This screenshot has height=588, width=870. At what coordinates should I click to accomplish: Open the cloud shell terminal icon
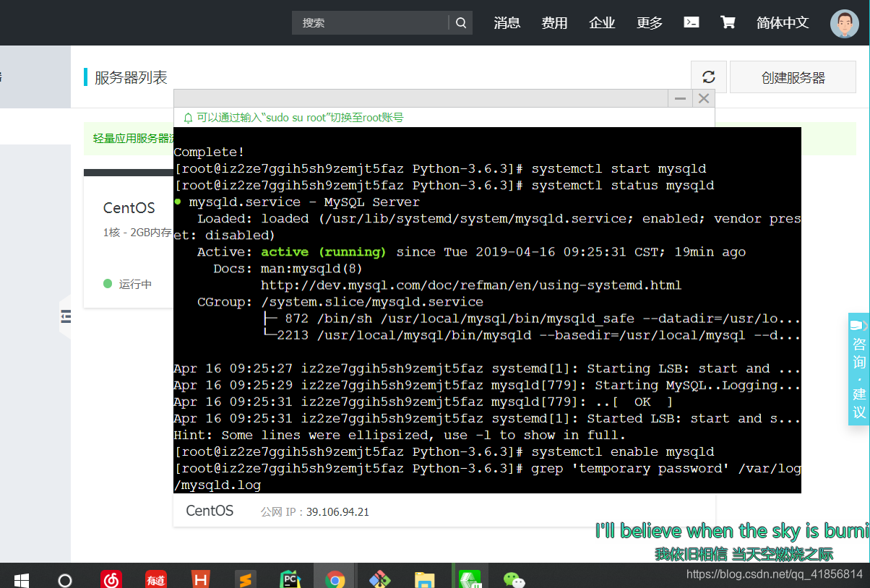coord(692,22)
